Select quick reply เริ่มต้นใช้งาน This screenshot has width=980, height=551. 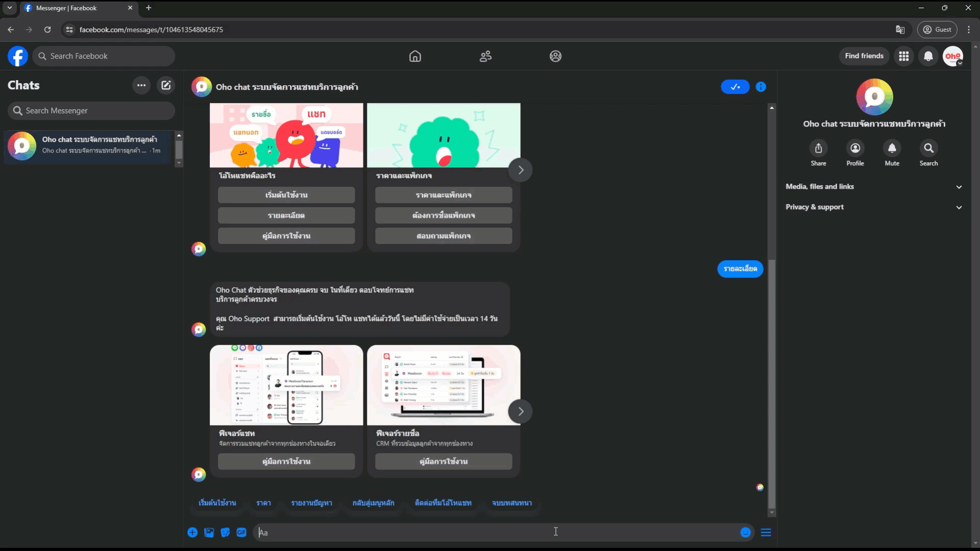click(x=217, y=503)
